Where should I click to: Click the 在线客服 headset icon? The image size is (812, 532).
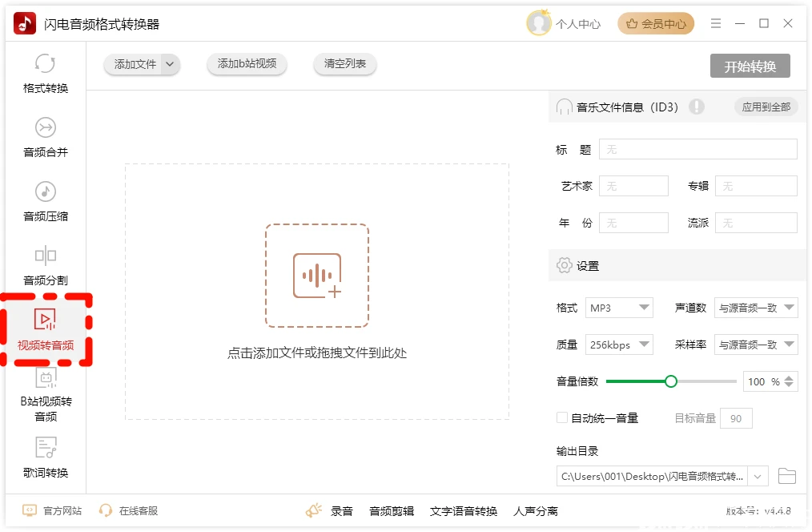[x=106, y=510]
